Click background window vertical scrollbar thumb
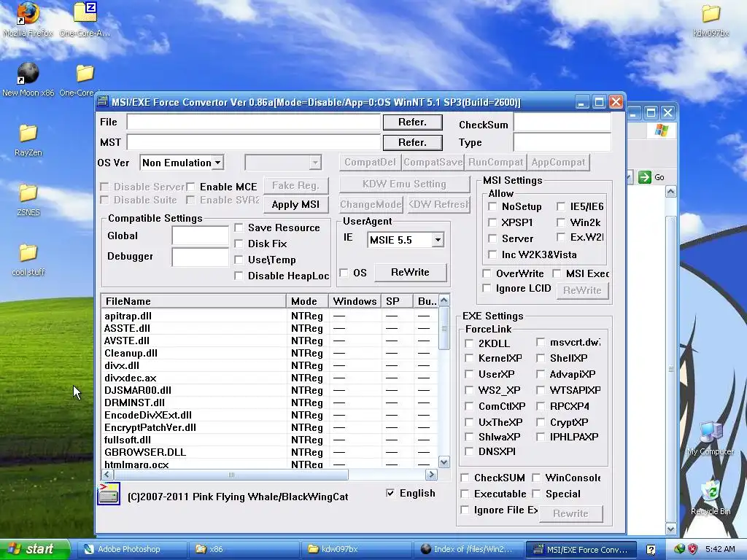Viewport: 747px width, 560px height. pos(671,369)
